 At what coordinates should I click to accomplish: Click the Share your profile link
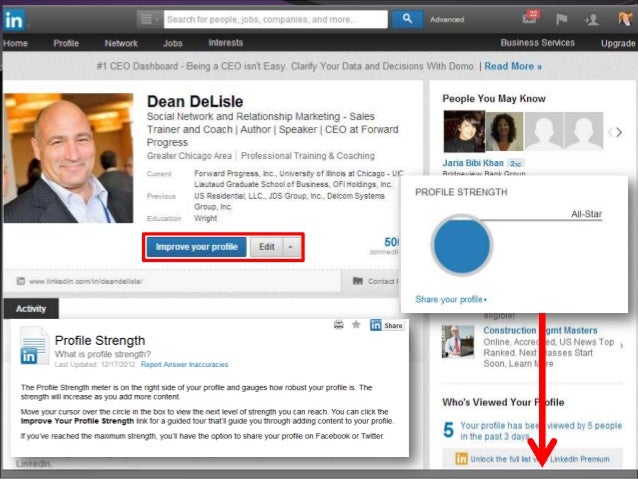(450, 300)
